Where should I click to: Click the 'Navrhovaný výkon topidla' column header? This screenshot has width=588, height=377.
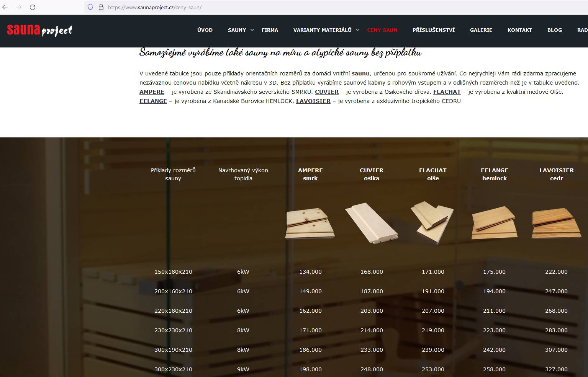(x=243, y=174)
